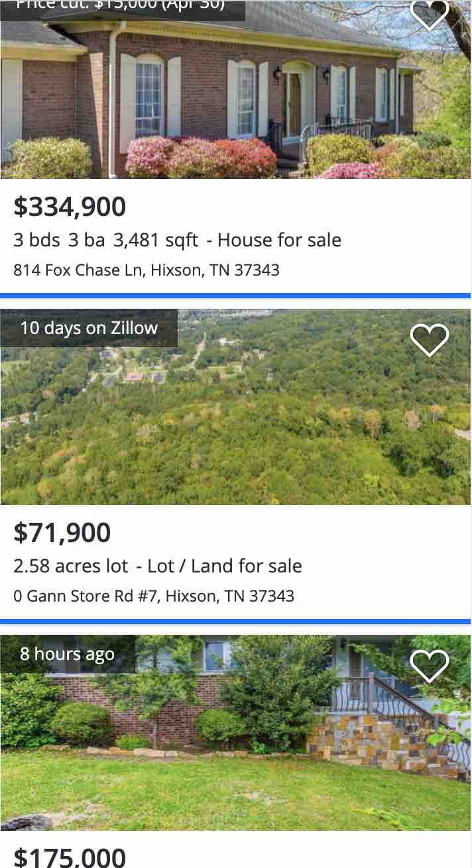Click the Price cut banner on the first listing

pyautogui.click(x=123, y=6)
